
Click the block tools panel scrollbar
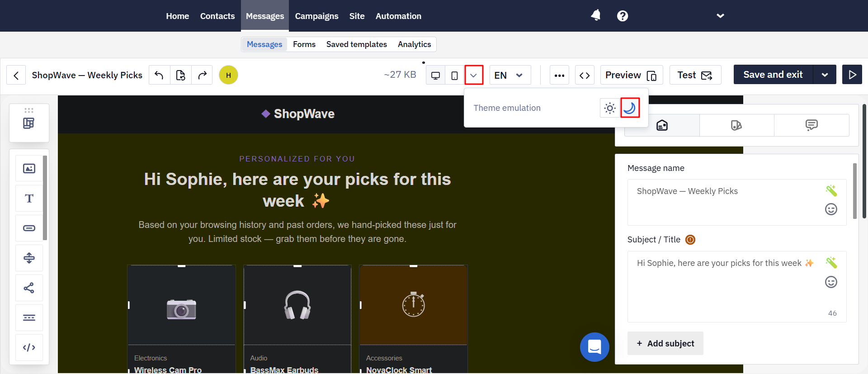[x=45, y=198]
